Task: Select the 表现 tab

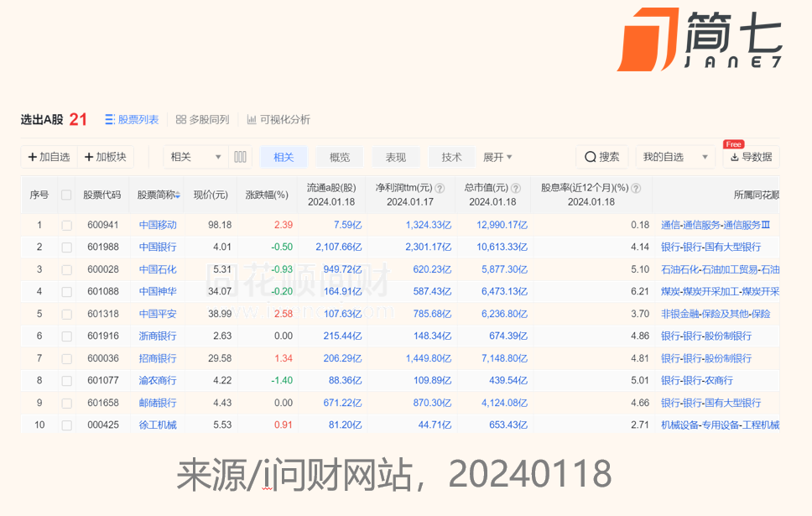Action: [396, 157]
